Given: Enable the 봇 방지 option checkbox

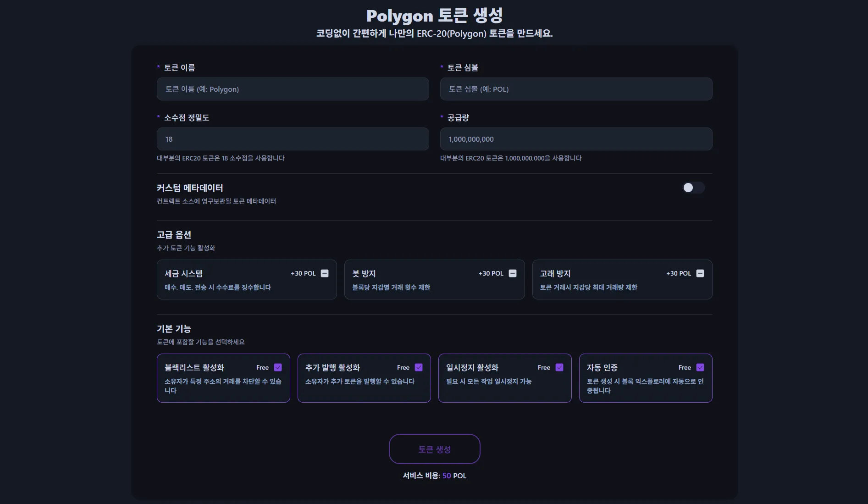Looking at the screenshot, I should 513,273.
